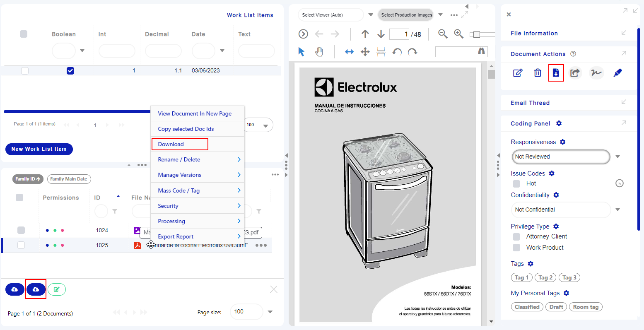Click the Edit document icon in Document Actions

[518, 73]
